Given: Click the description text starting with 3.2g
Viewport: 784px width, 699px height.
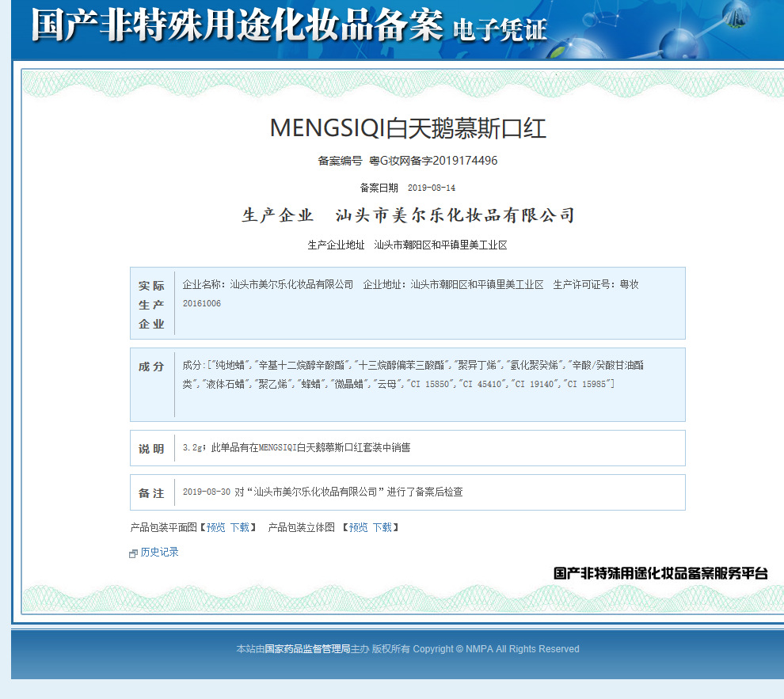Looking at the screenshot, I should 296,448.
